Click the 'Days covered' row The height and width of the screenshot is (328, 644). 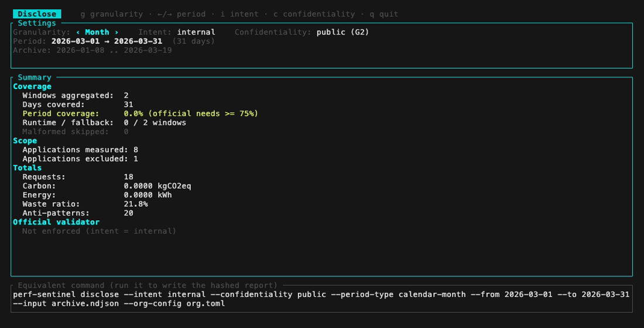tap(78, 104)
